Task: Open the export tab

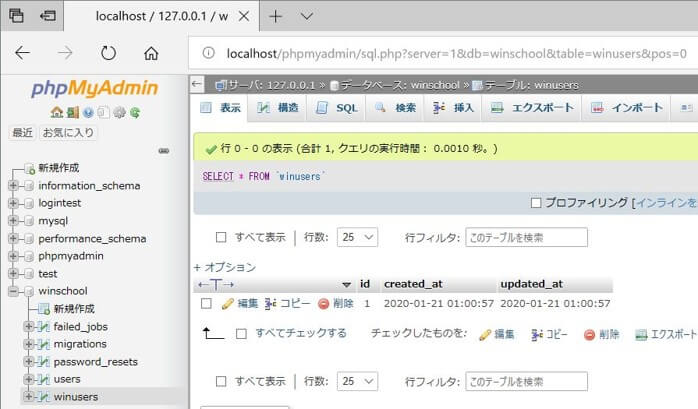Action: tap(532, 108)
